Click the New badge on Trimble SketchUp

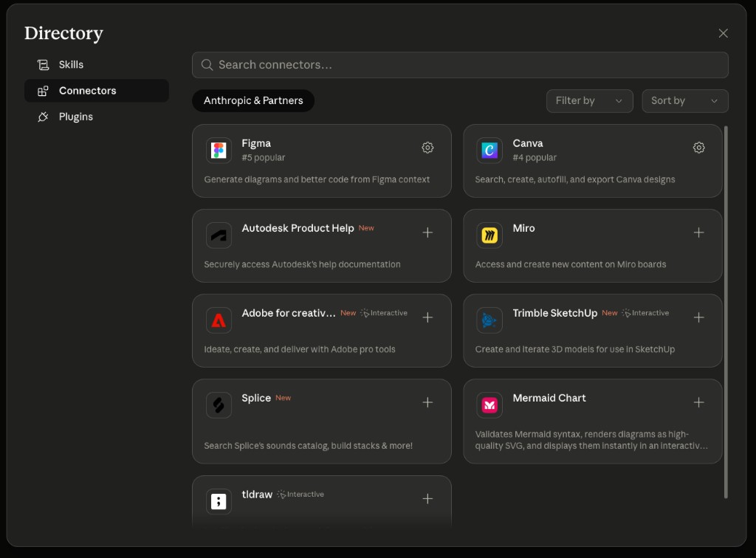[609, 313]
